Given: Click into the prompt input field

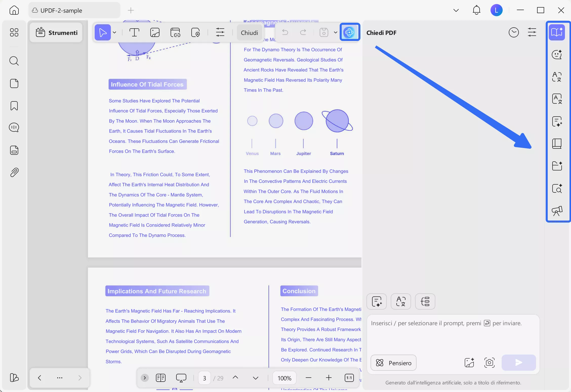Looking at the screenshot, I should 453,334.
